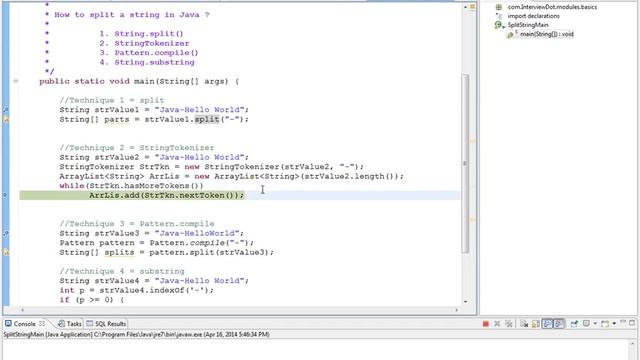This screenshot has width=640, height=360.
Task: Click warning marker beside String[] splits line
Action: (6, 252)
